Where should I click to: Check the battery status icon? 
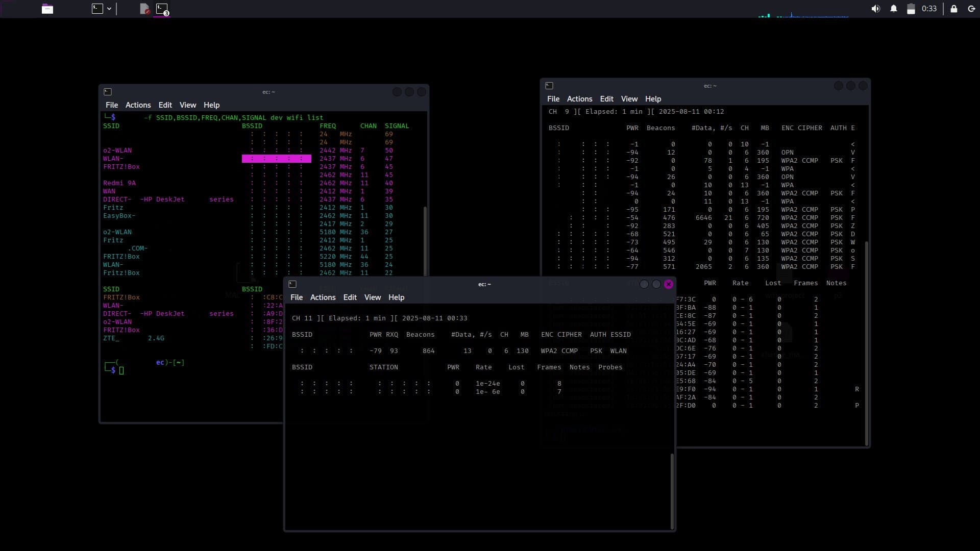[911, 9]
